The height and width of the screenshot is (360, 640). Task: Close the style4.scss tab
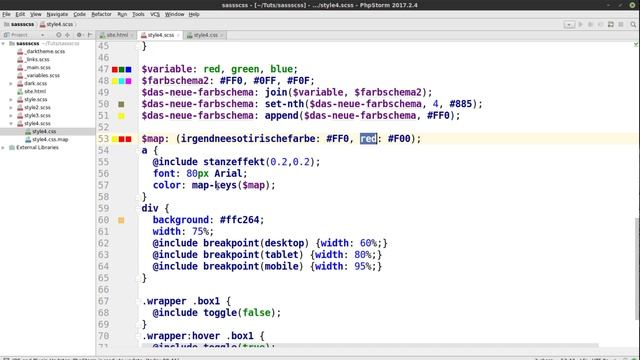point(178,36)
